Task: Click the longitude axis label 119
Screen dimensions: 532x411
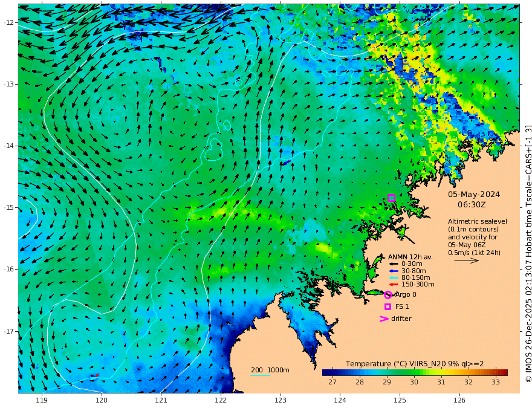Action: click(x=42, y=400)
